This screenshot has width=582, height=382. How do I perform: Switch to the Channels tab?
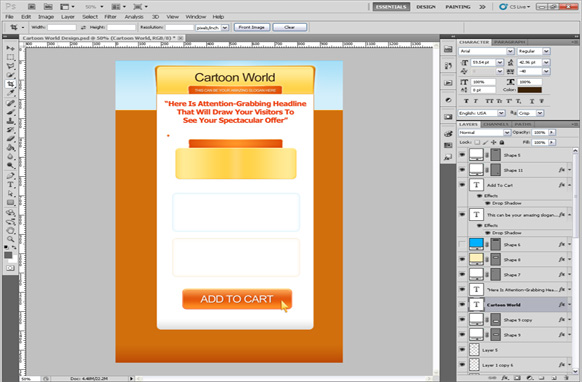click(x=496, y=124)
